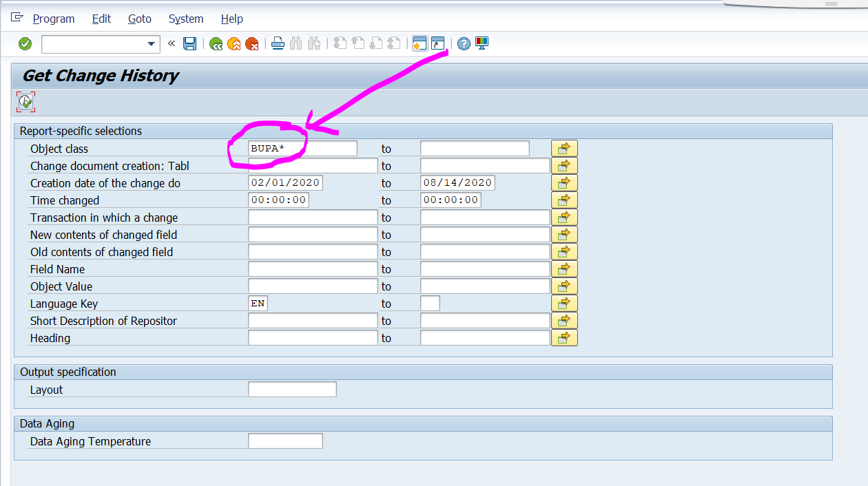The image size is (868, 486).
Task: Open multiple selection for Language Key
Action: coord(564,303)
